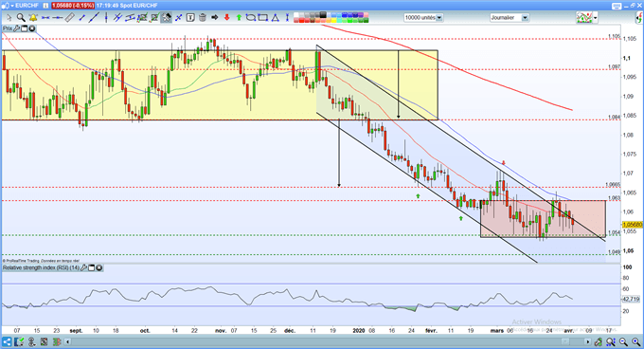644x349 pixels.
Task: Insert a red down arrow marker
Action: (226, 17)
